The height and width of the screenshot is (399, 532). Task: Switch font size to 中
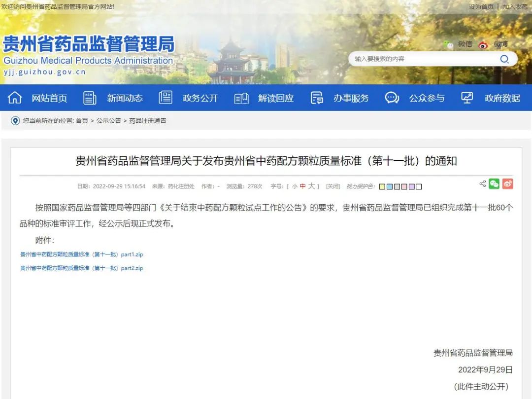pos(303,186)
